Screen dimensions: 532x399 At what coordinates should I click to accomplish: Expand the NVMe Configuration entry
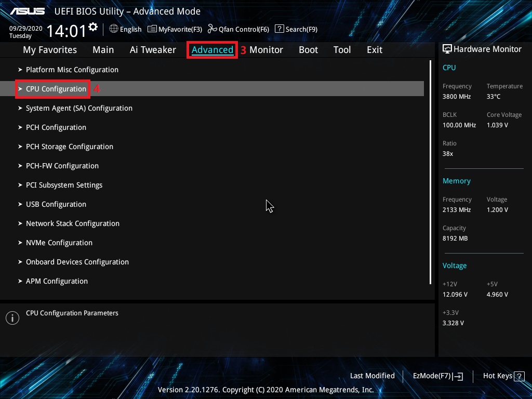click(59, 242)
